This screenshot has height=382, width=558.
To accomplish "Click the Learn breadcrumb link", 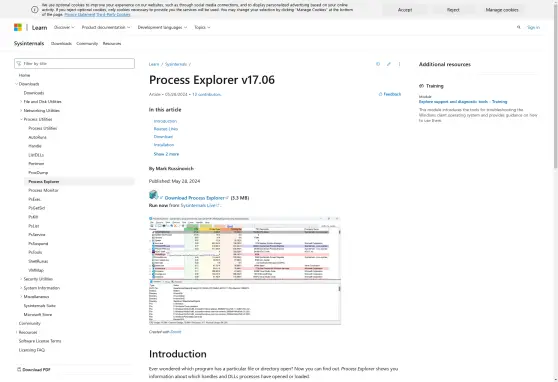I will [154, 64].
